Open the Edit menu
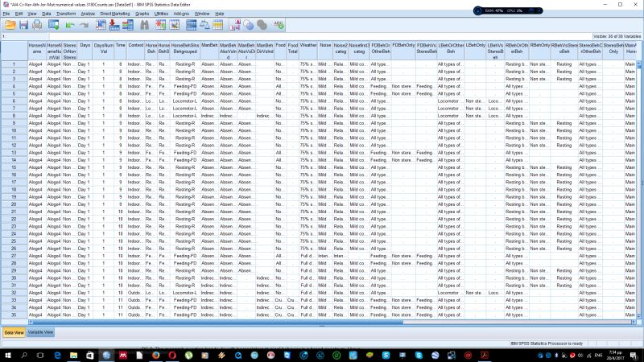Screen dimensions: 644x362 coord(19,14)
